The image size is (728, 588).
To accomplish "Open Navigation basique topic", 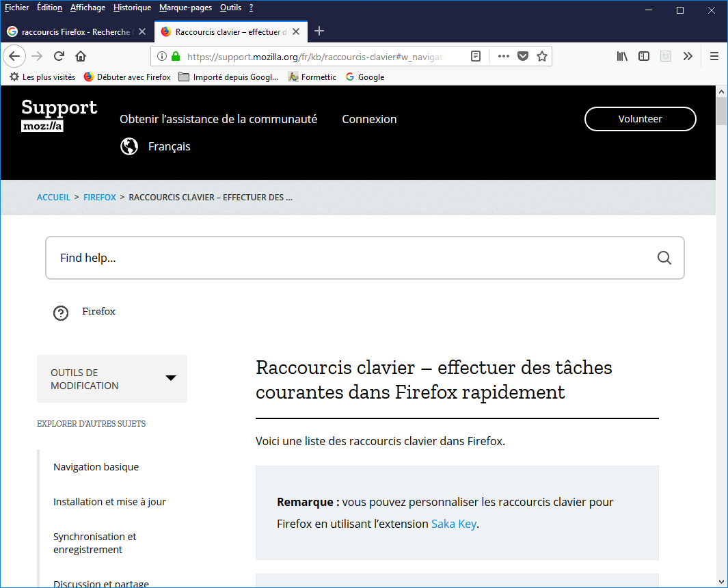I will (96, 467).
